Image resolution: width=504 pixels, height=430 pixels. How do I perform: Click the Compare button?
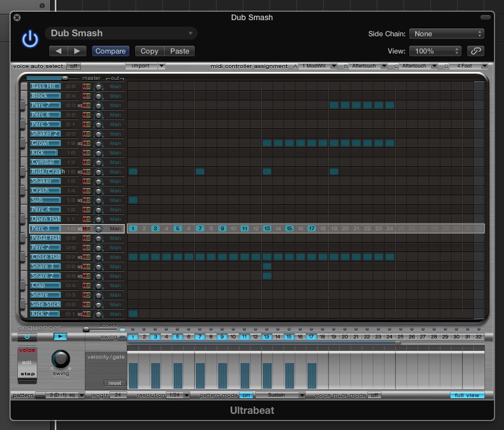click(111, 51)
